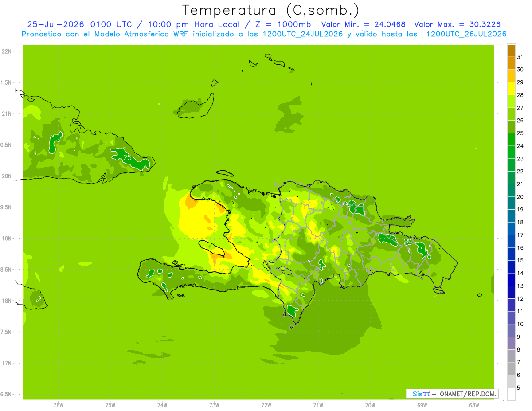Screen dimensions: 532x411
Task: Click the "21N" latitude axis label
Action: click(x=7, y=114)
